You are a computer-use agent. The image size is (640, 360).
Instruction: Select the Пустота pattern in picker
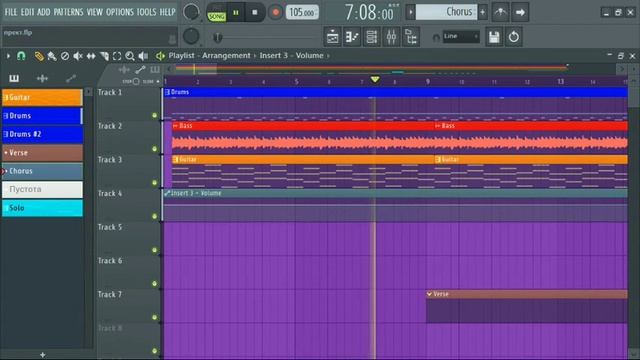(x=42, y=189)
